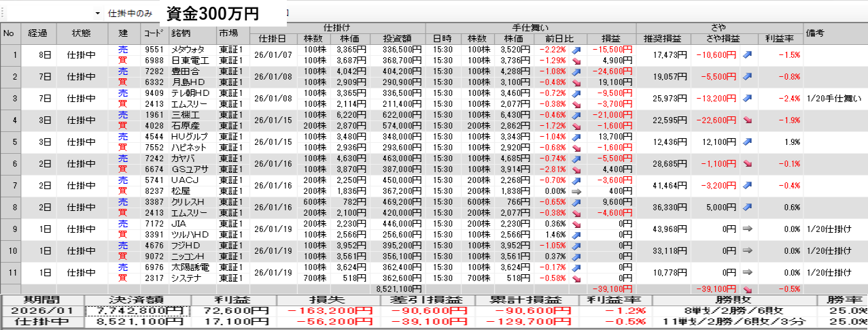Click the empty combo box at top-left
Image resolution: width=868 pixels, height=330 pixels.
(x=48, y=14)
